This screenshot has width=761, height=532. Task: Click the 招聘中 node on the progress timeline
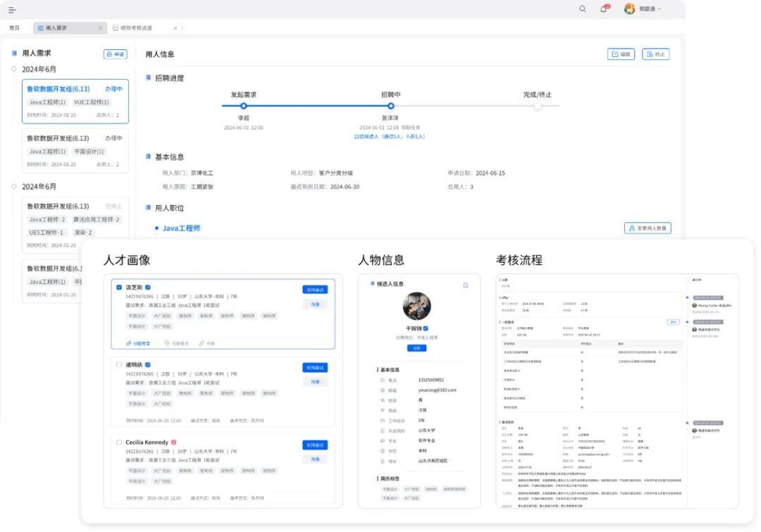pos(390,104)
